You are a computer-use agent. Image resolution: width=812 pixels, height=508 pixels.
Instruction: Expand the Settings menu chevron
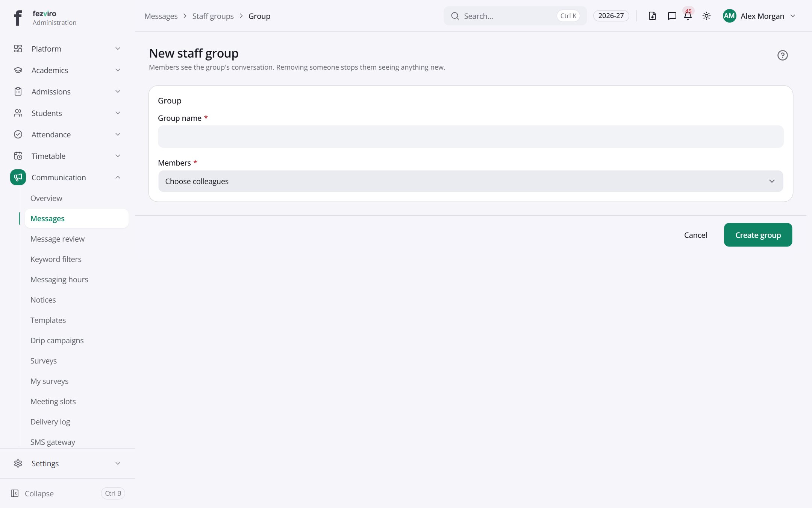tap(118, 463)
